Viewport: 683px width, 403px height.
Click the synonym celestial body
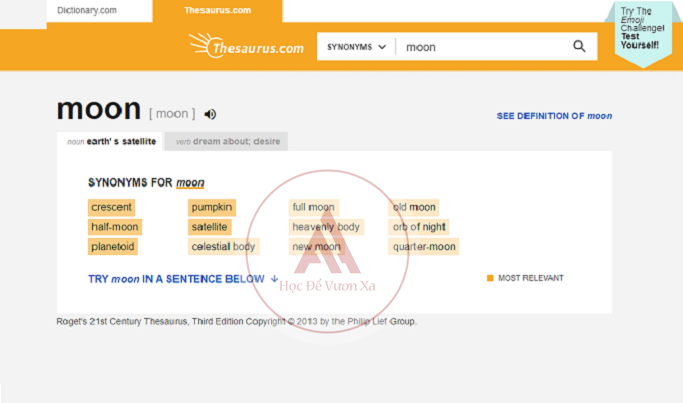pos(223,246)
